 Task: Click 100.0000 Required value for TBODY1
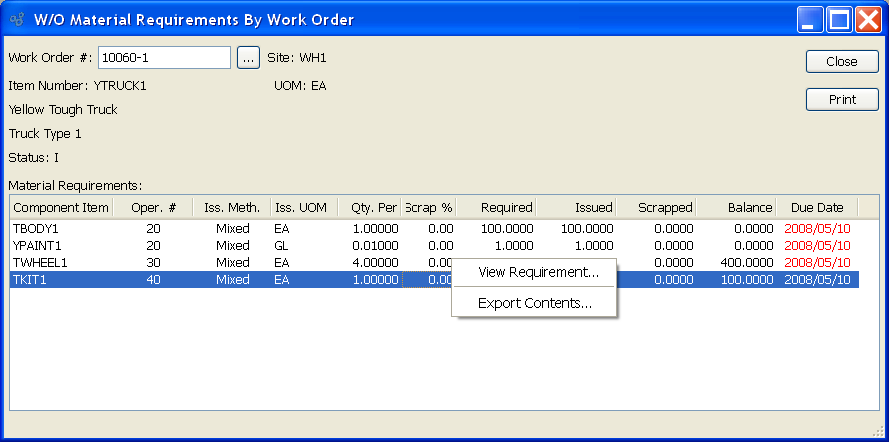[x=505, y=229]
